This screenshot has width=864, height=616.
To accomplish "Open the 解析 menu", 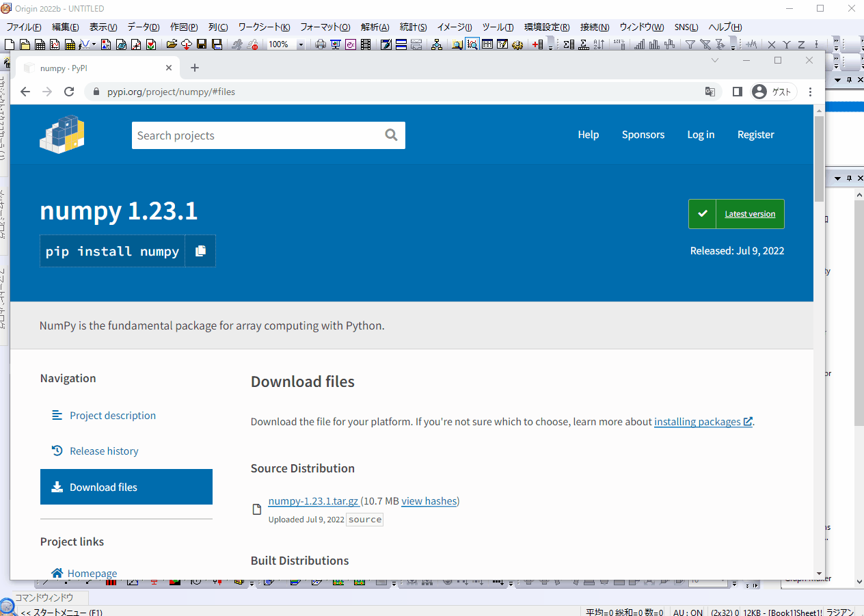I will point(375,27).
